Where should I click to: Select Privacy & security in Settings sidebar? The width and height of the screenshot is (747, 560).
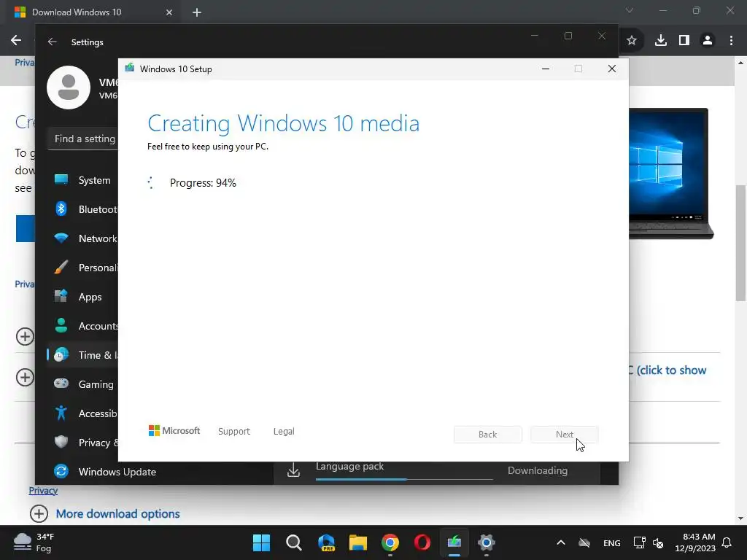click(x=83, y=443)
